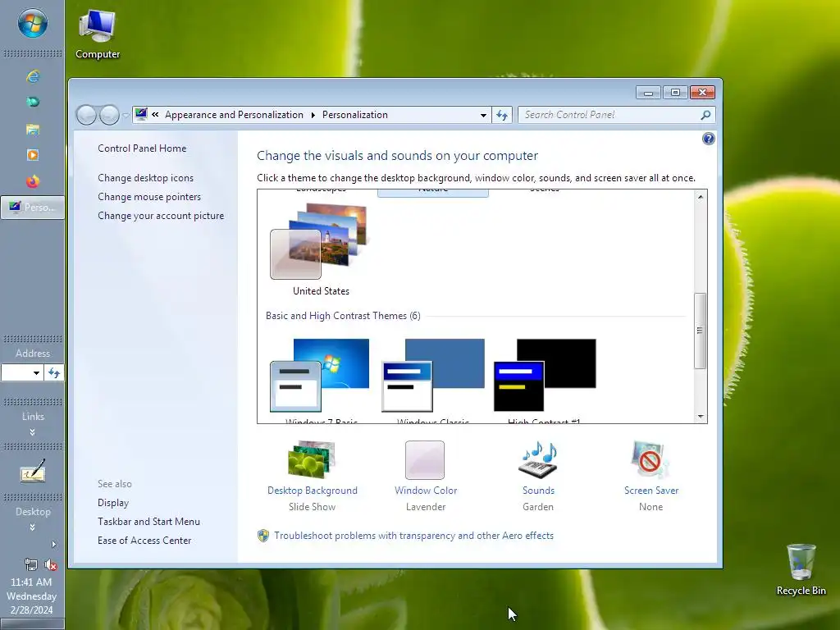The height and width of the screenshot is (630, 840).
Task: Launch Firefox from the taskbar
Action: (x=33, y=181)
